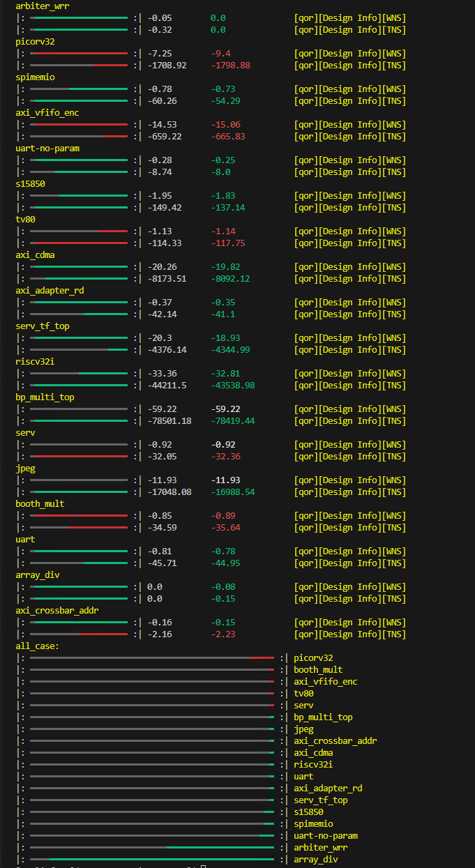The width and height of the screenshot is (475, 868).
Task: Click the green value -137.14
Action: [227, 208]
